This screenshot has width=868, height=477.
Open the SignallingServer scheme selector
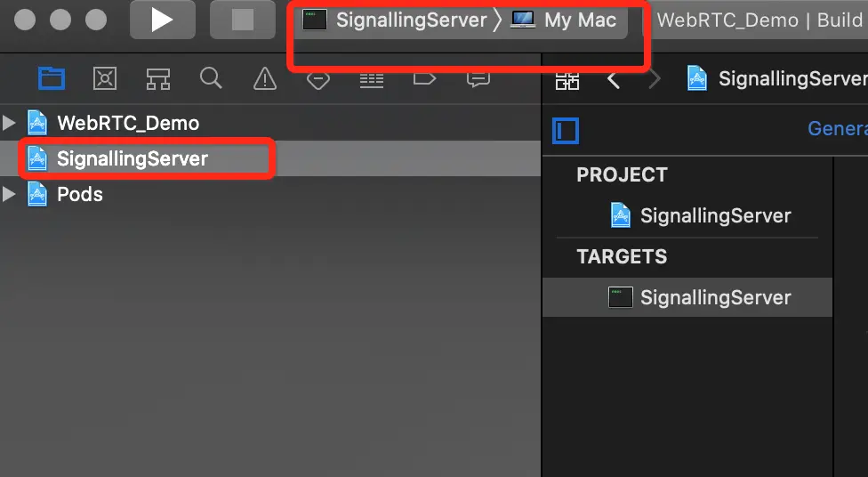click(395, 20)
